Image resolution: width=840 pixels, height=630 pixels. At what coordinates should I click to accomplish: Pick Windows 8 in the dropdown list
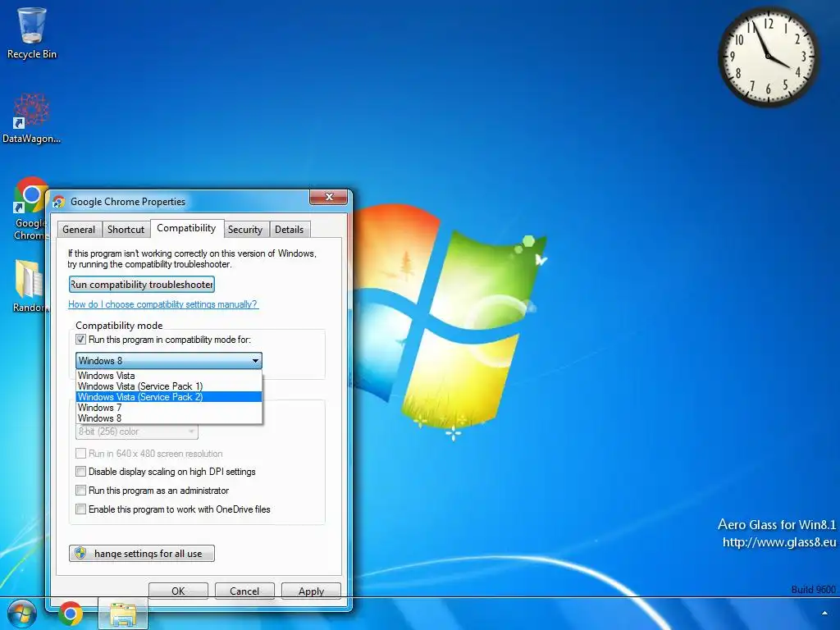(x=169, y=418)
